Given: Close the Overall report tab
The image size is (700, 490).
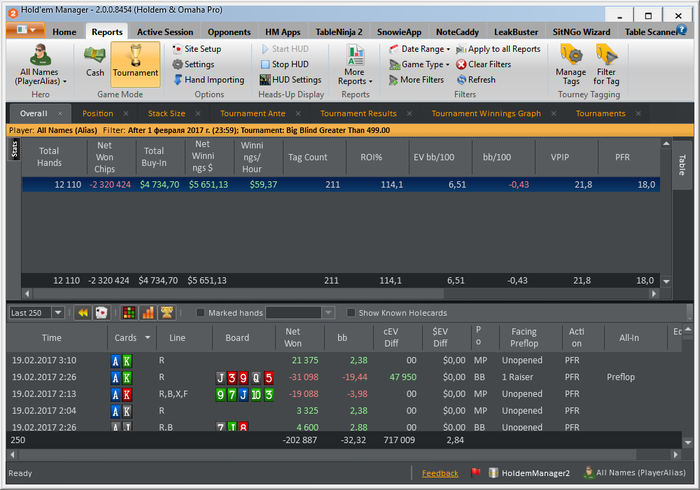Looking at the screenshot, I should (60, 113).
